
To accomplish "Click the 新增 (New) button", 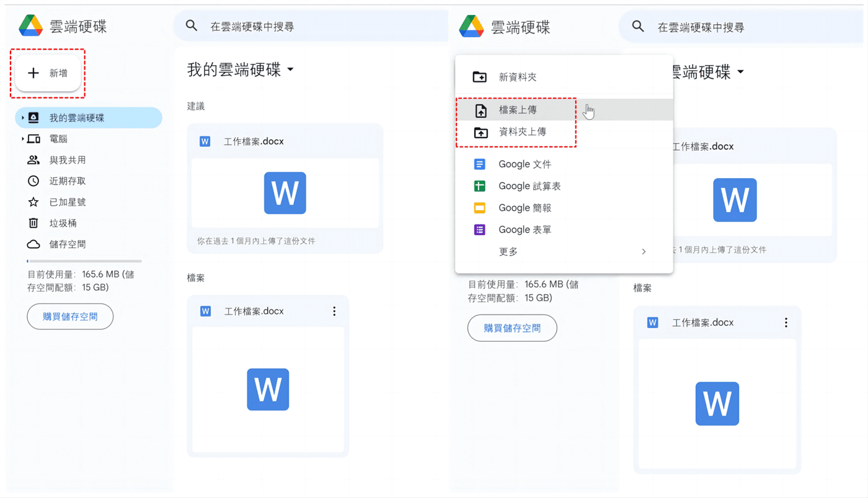I will (48, 73).
